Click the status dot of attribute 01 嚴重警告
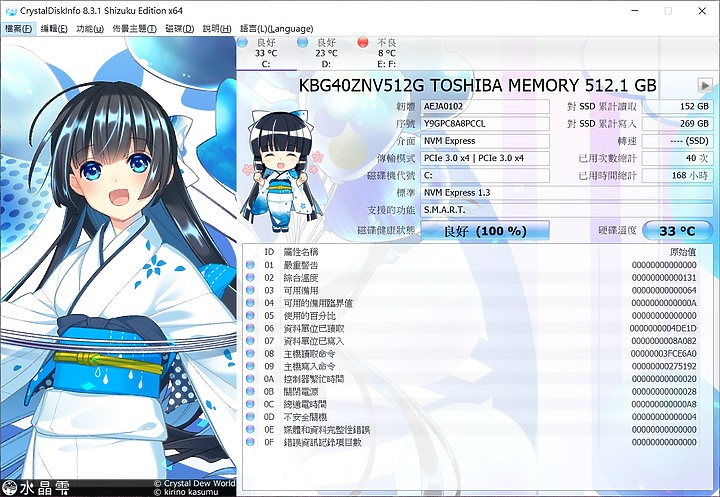Screen dimensions: 720x497 tap(250, 265)
